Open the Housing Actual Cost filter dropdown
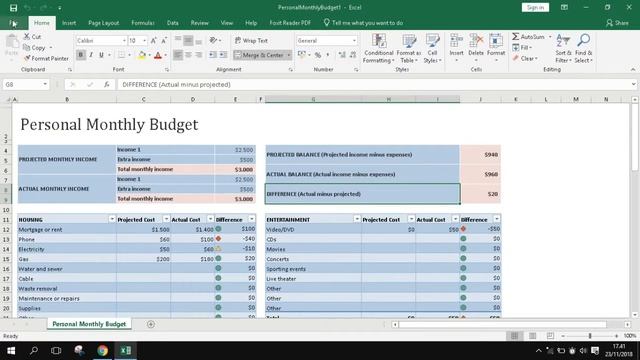 (x=210, y=219)
